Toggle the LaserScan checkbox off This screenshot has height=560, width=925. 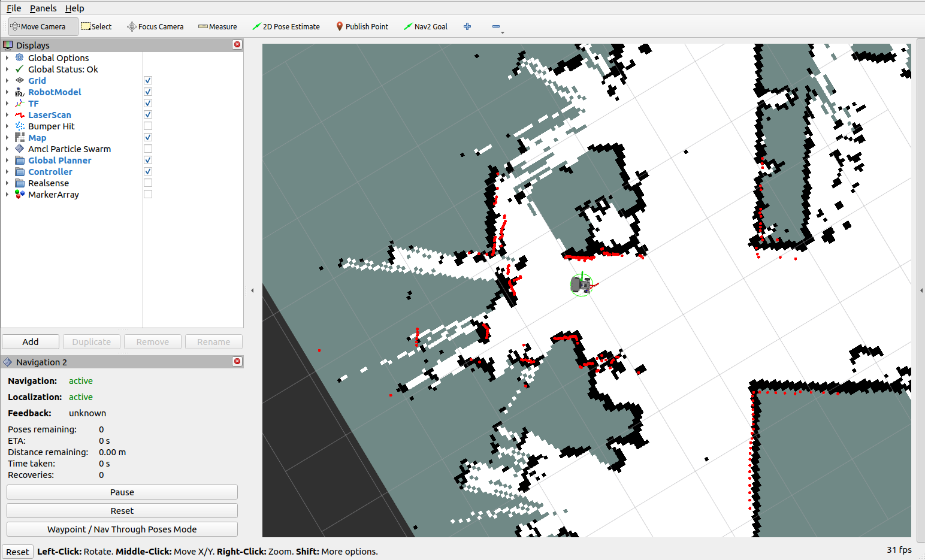pos(148,114)
